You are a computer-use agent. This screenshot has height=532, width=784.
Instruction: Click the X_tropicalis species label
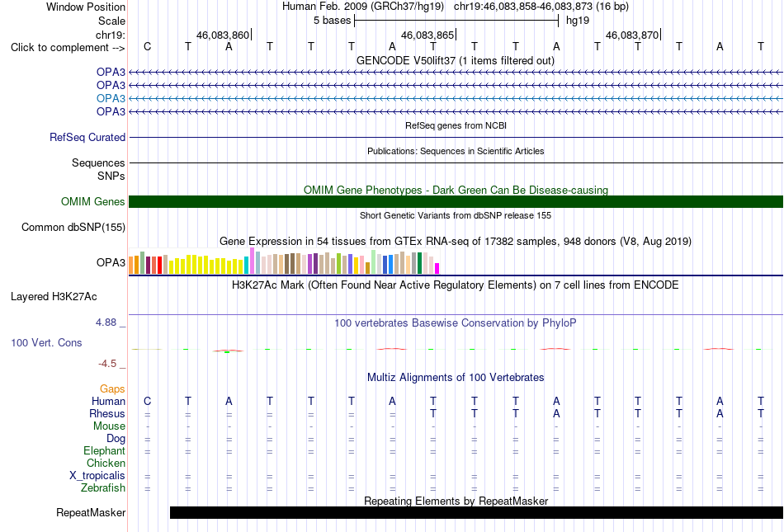[97, 476]
